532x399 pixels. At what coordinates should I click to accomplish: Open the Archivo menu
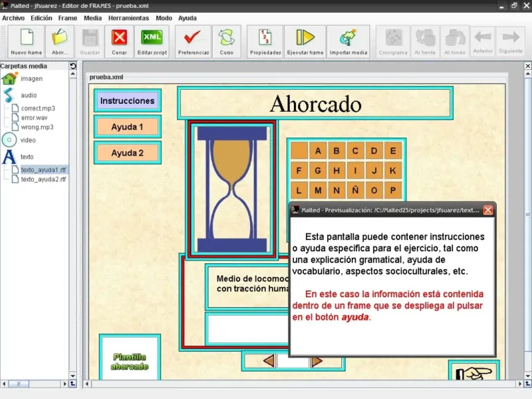tap(13, 18)
